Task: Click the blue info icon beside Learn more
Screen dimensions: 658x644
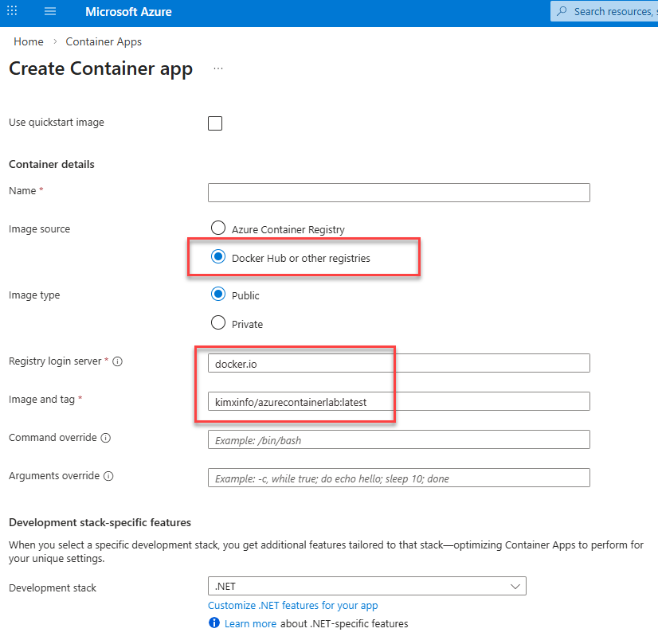Action: coord(214,623)
